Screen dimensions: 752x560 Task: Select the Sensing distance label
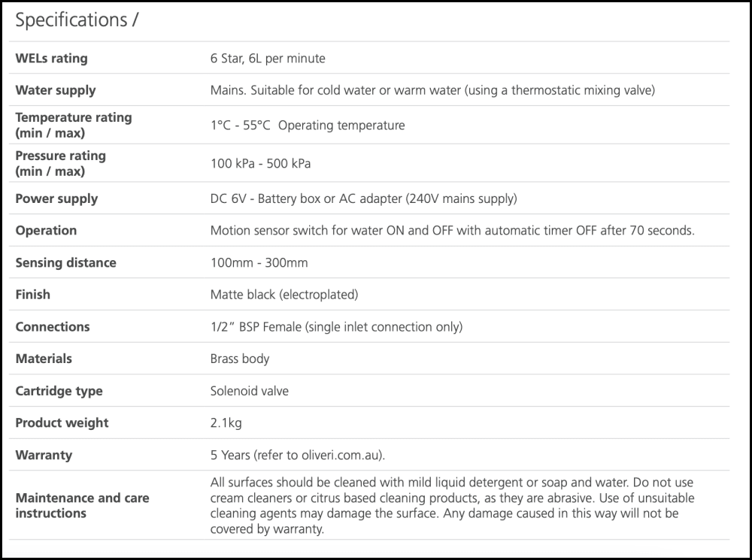point(65,262)
